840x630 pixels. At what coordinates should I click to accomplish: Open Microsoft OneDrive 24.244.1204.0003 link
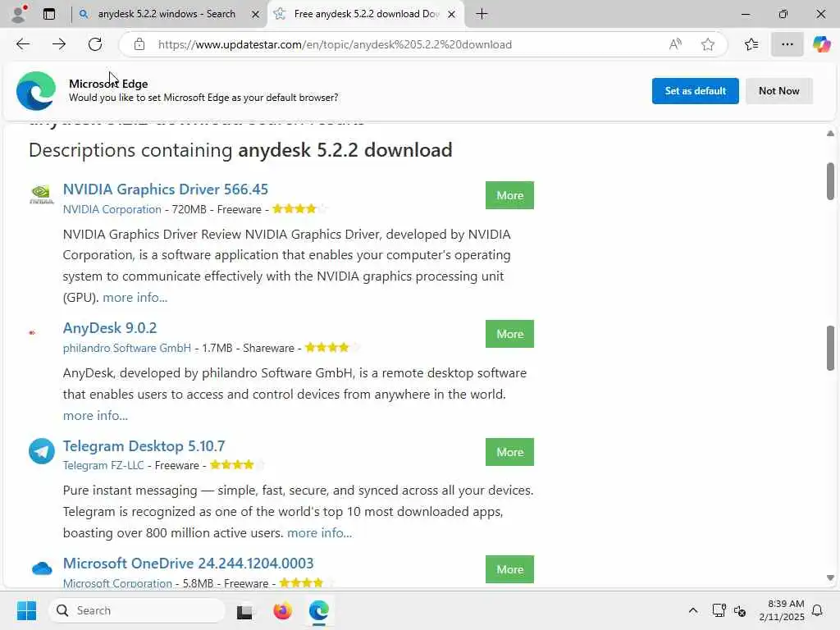point(188,563)
